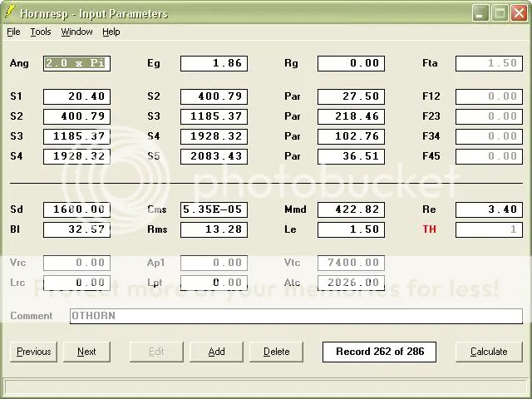Select the Re field with 3.40
The width and height of the screenshot is (532, 399).
coord(489,210)
